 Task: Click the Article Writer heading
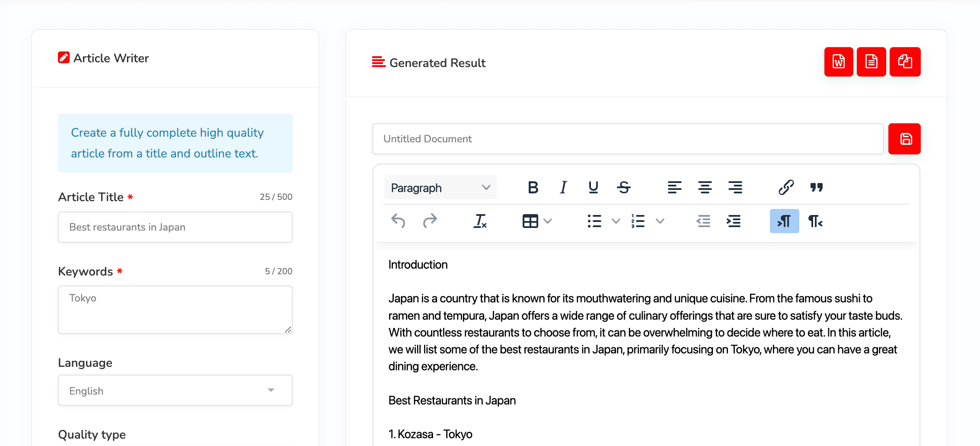(111, 58)
